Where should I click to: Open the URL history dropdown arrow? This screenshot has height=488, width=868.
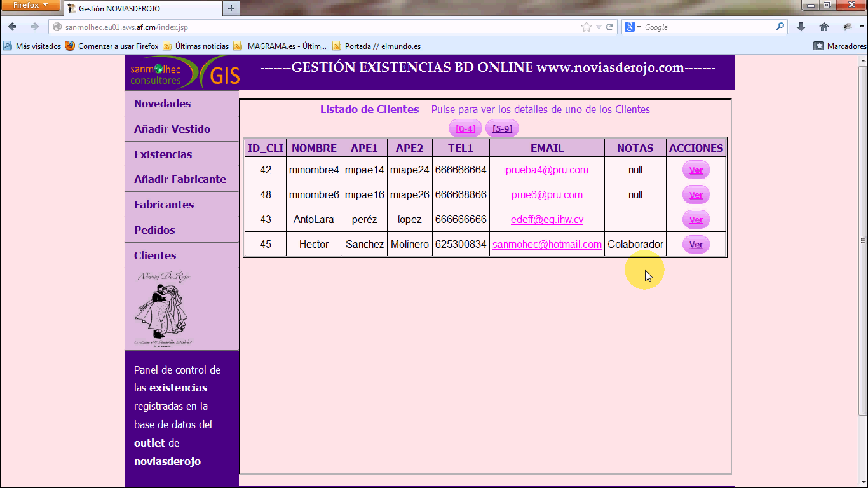coord(599,27)
